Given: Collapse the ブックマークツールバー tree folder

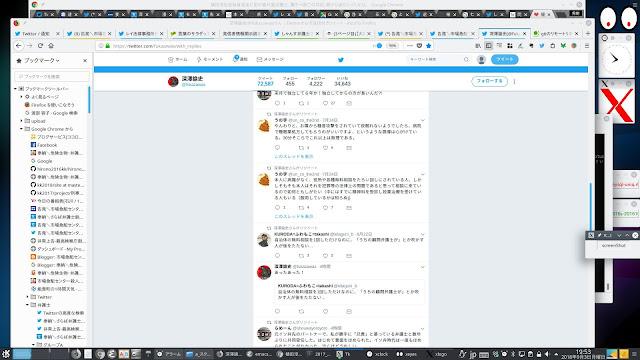Looking at the screenshot, I should click(16, 89).
